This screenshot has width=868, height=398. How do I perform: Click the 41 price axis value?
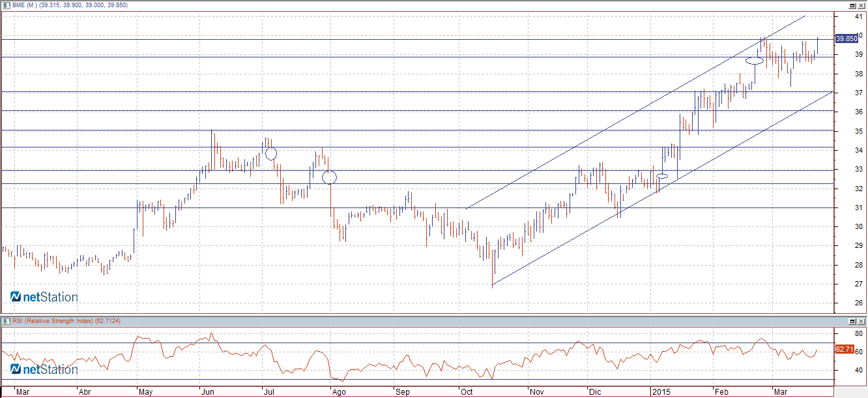(x=860, y=16)
